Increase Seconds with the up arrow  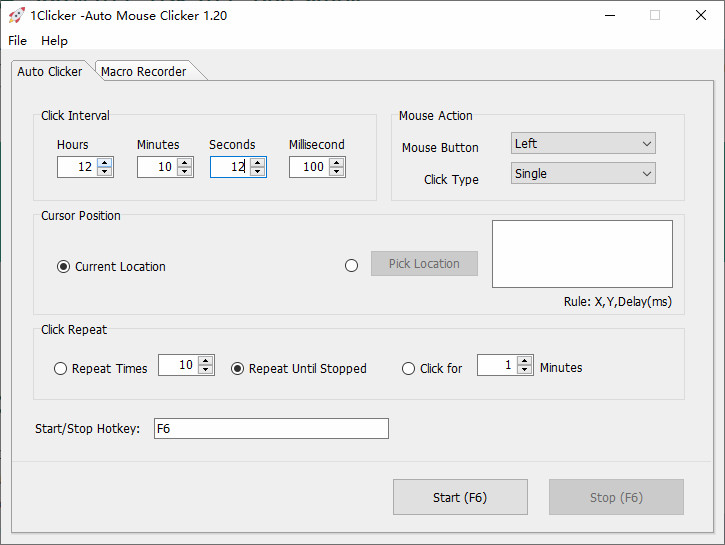[258, 162]
